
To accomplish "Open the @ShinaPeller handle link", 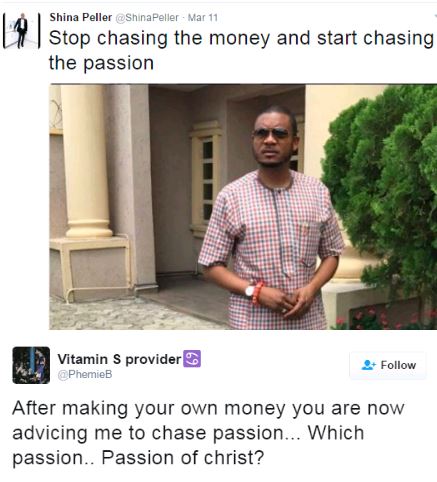I will click(147, 18).
